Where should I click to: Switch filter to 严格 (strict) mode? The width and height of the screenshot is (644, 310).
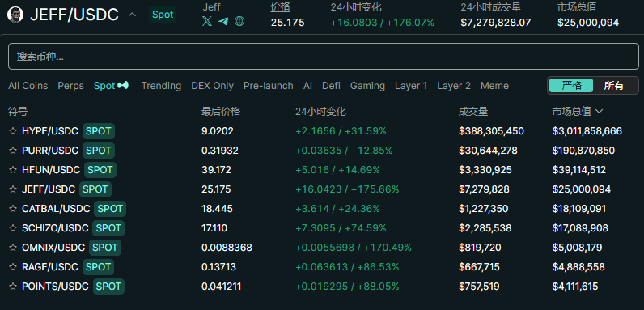click(571, 86)
